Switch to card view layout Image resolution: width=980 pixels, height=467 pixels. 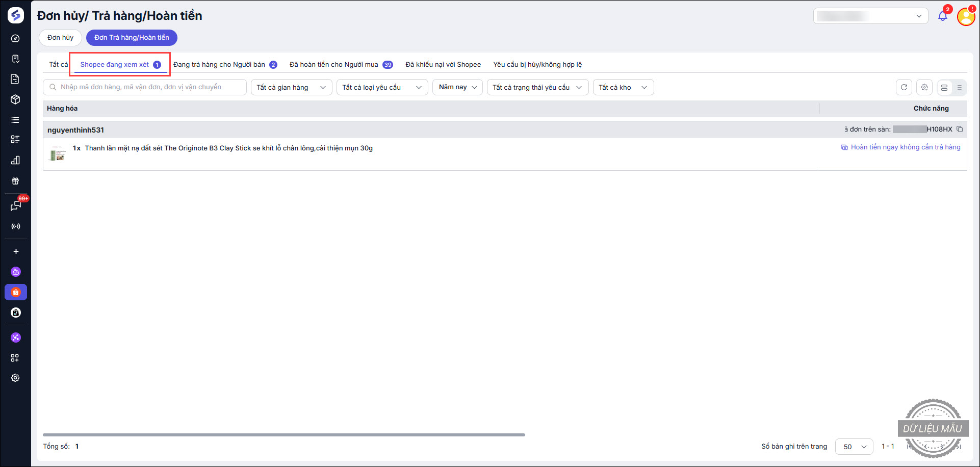(x=944, y=88)
